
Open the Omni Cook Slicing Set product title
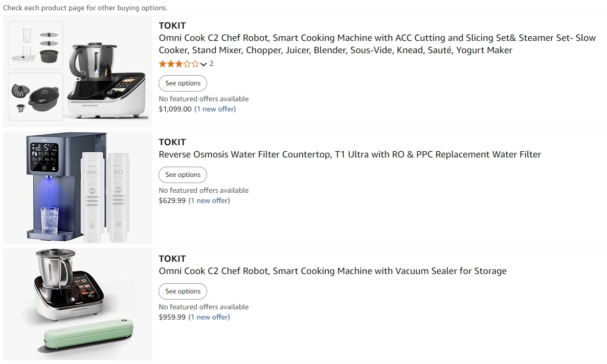(377, 44)
